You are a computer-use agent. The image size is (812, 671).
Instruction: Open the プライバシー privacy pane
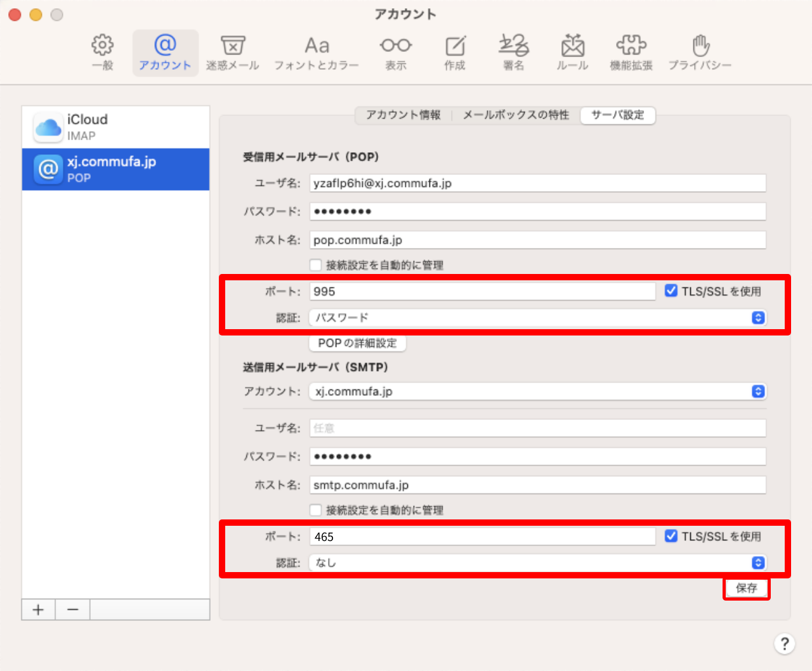coord(700,53)
